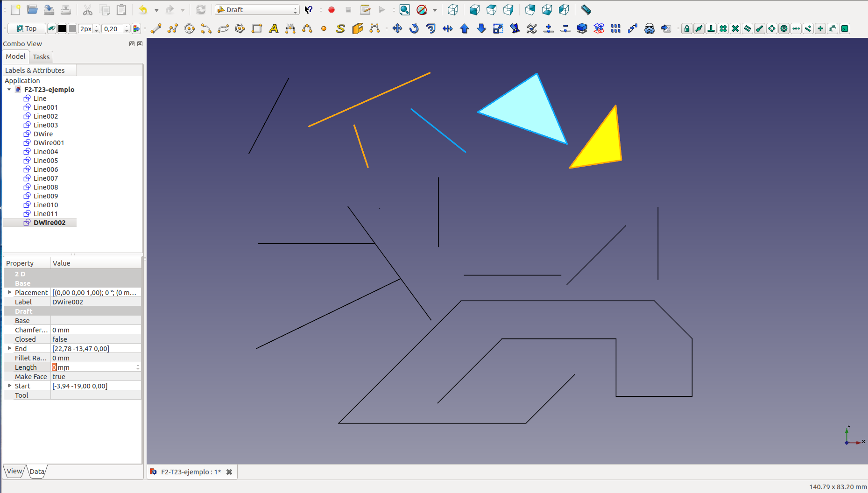Viewport: 868px width, 493px height.
Task: Click the Top working plane button
Action: click(27, 29)
